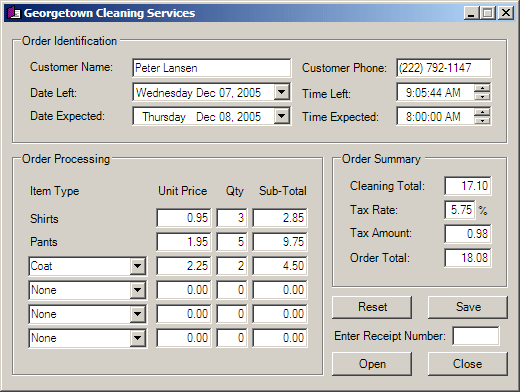Click the Georgetown Cleaning Services title bar icon
The height and width of the screenshot is (392, 520).
point(14,13)
